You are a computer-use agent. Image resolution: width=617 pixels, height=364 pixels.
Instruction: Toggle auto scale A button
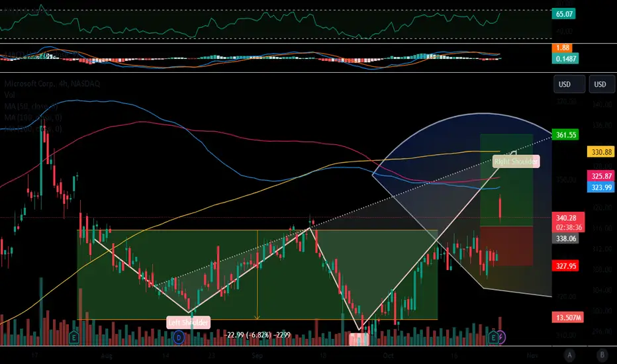(x=569, y=355)
